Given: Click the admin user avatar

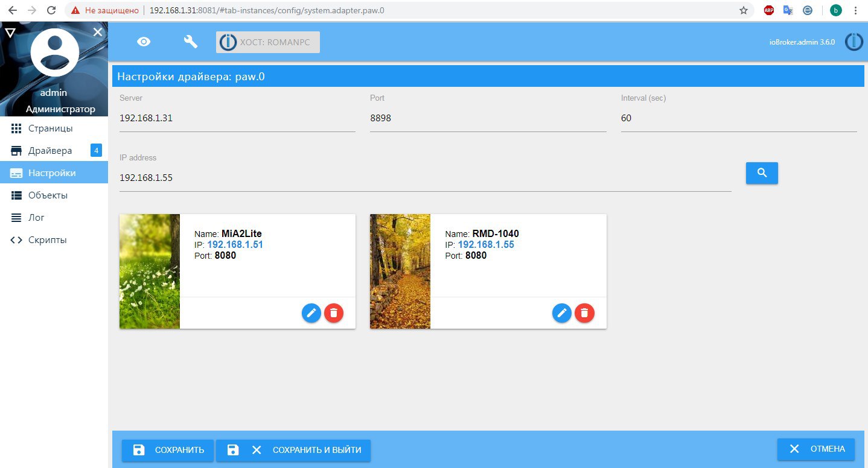Looking at the screenshot, I should click(54, 52).
